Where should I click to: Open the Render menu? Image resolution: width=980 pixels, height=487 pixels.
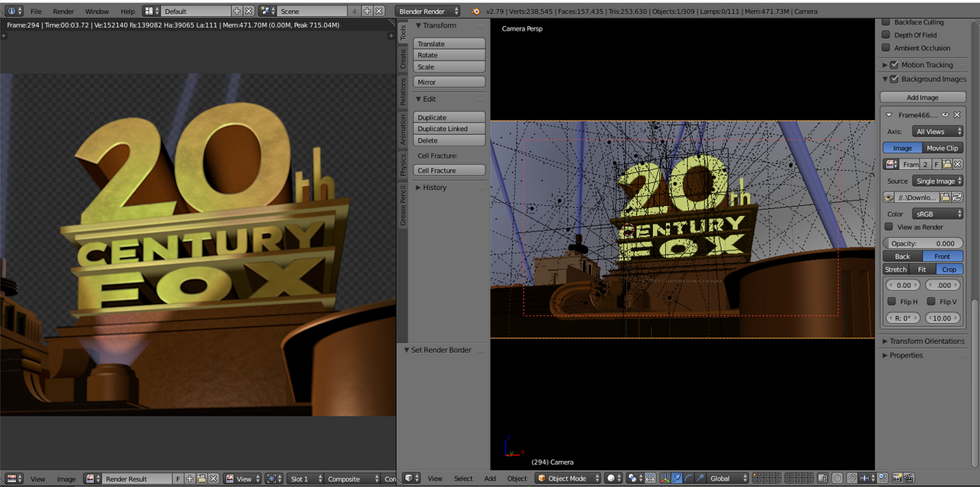coord(64,11)
